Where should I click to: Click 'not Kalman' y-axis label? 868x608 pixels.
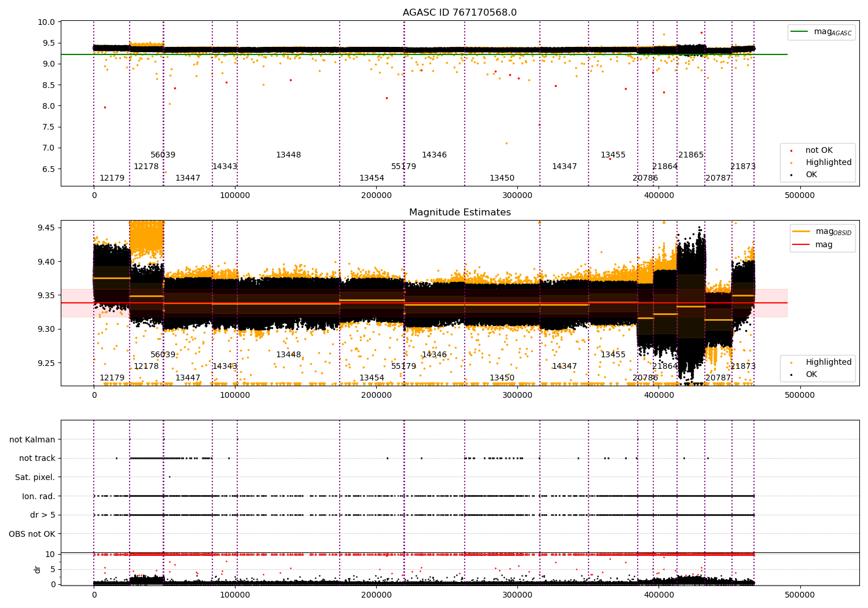pyautogui.click(x=32, y=439)
